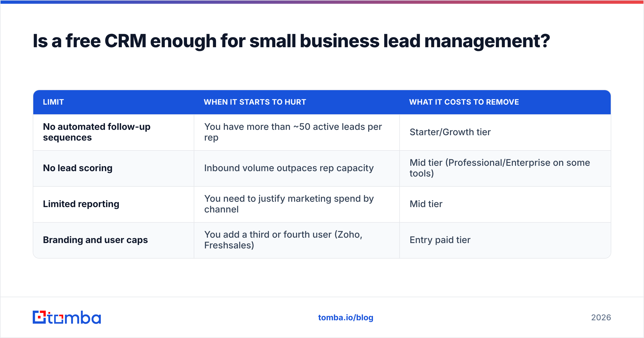Viewport: 644px width, 338px height.
Task: Click the 'Limited reporting' cell
Action: [x=114, y=204]
